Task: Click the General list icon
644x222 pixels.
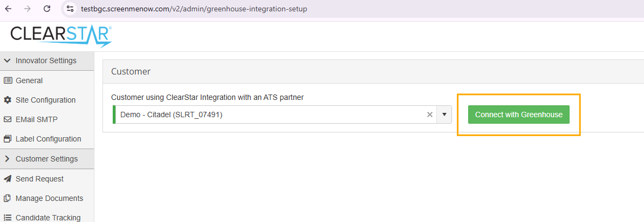Action: (8, 80)
